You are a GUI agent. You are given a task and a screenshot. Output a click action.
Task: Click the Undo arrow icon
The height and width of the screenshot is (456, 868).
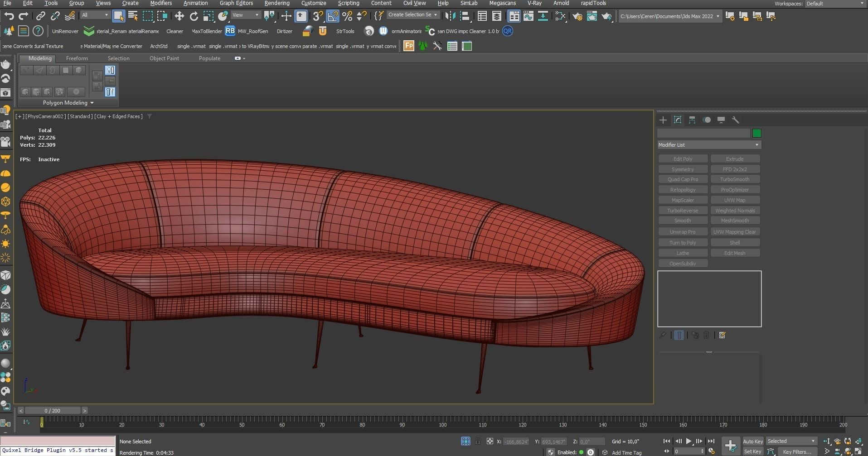click(x=9, y=16)
